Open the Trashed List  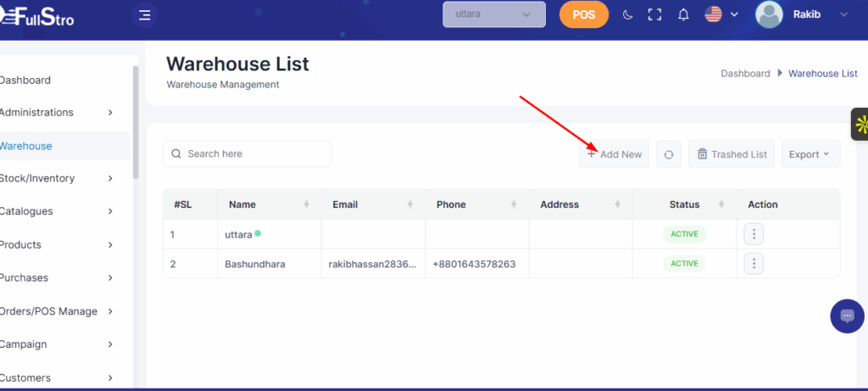click(x=731, y=154)
